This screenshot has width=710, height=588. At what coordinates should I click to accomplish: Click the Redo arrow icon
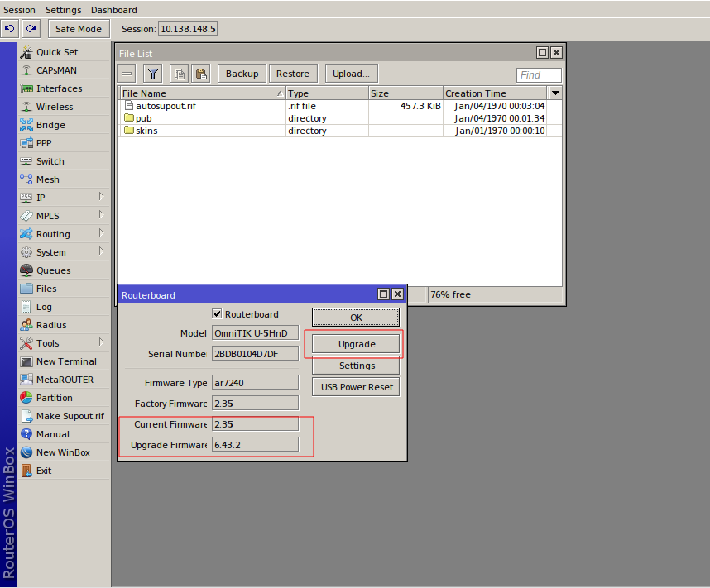tap(31, 28)
